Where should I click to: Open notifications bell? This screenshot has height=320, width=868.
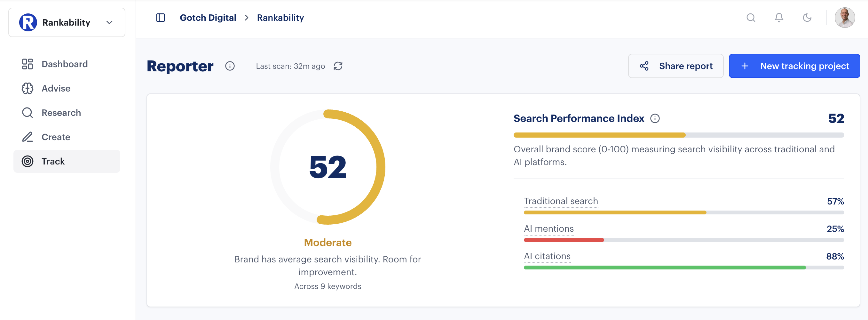point(779,18)
